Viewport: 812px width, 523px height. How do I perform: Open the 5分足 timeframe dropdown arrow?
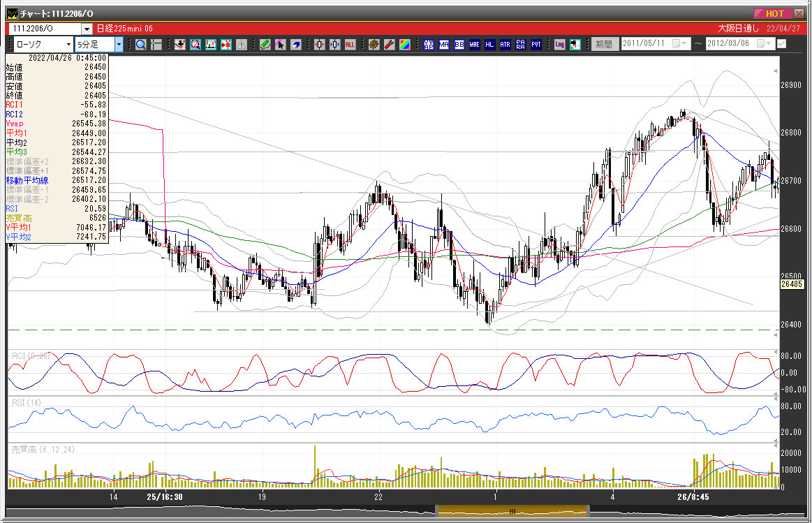(119, 44)
